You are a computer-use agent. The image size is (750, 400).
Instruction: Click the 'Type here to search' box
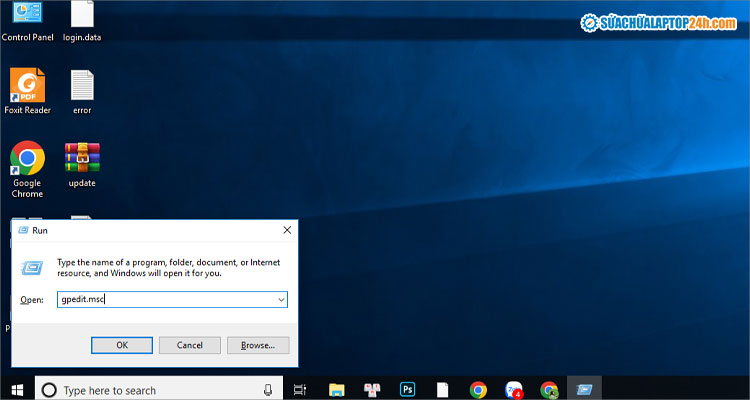pos(150,389)
